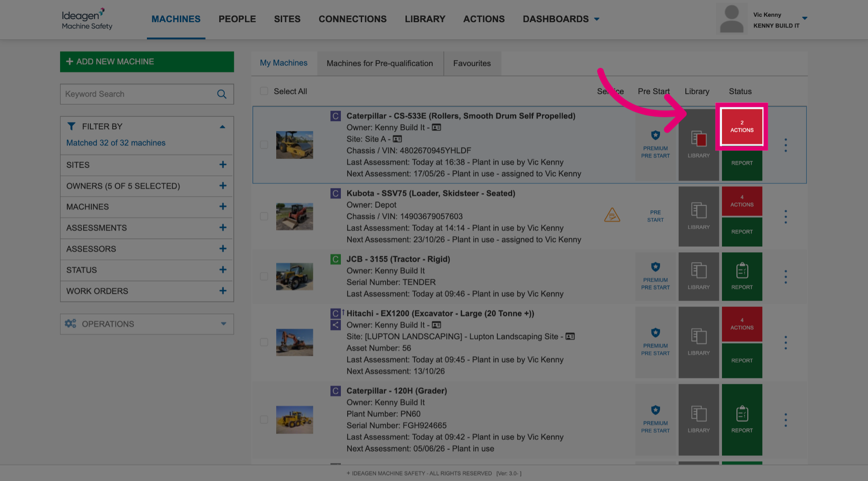This screenshot has height=481, width=868.
Task: Tick the checkbox for Caterpillar 120H
Action: (x=264, y=420)
